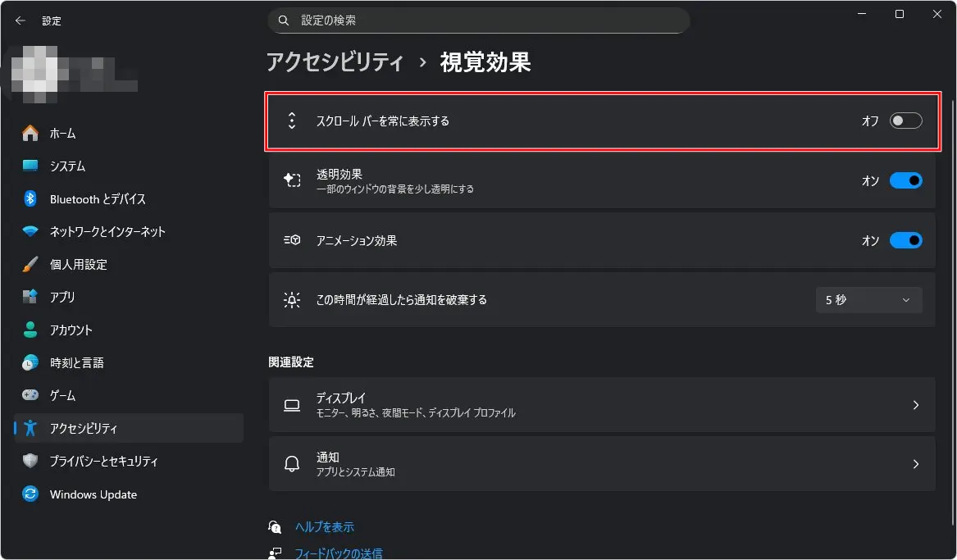Enable always show scrollbars toggle
The image size is (957, 560).
coord(905,121)
